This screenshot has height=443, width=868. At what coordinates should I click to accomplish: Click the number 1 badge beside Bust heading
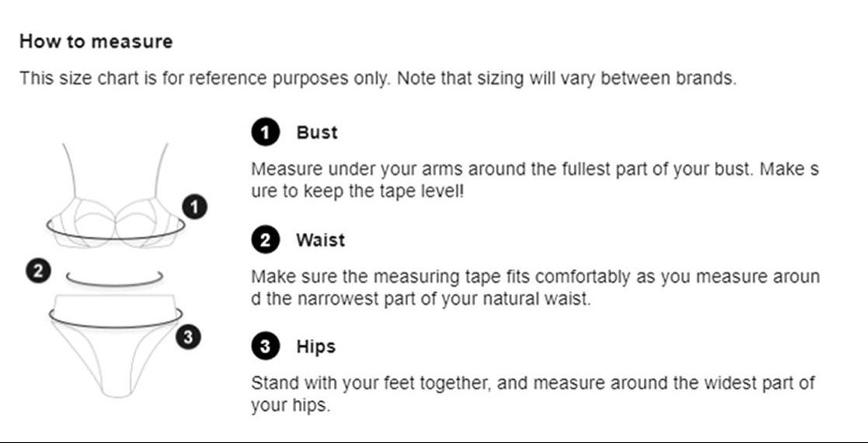(x=265, y=133)
